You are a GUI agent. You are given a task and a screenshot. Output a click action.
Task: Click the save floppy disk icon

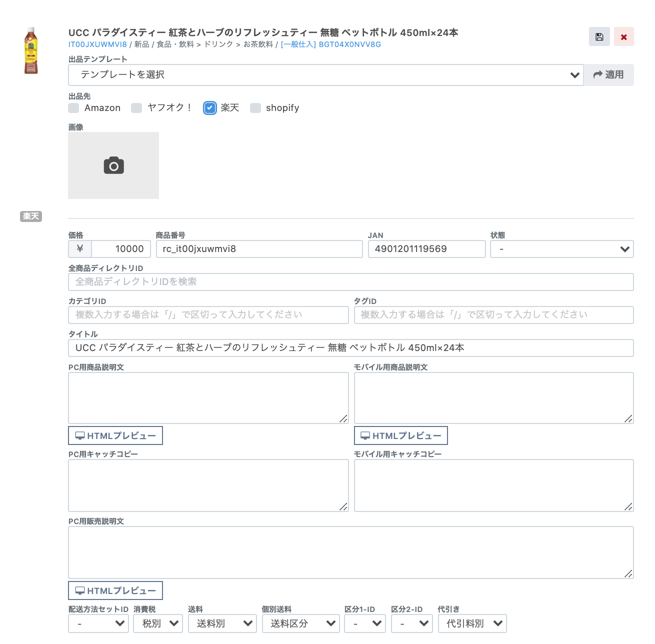(x=599, y=36)
